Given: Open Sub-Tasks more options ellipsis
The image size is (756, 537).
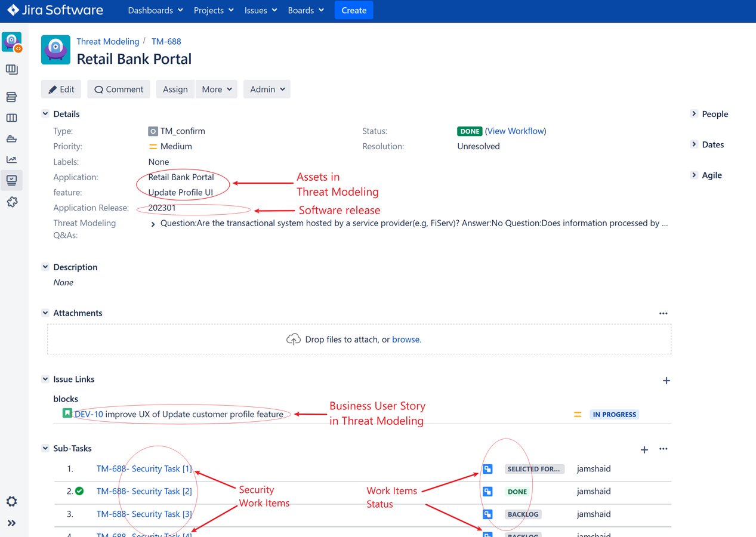Looking at the screenshot, I should (x=664, y=449).
